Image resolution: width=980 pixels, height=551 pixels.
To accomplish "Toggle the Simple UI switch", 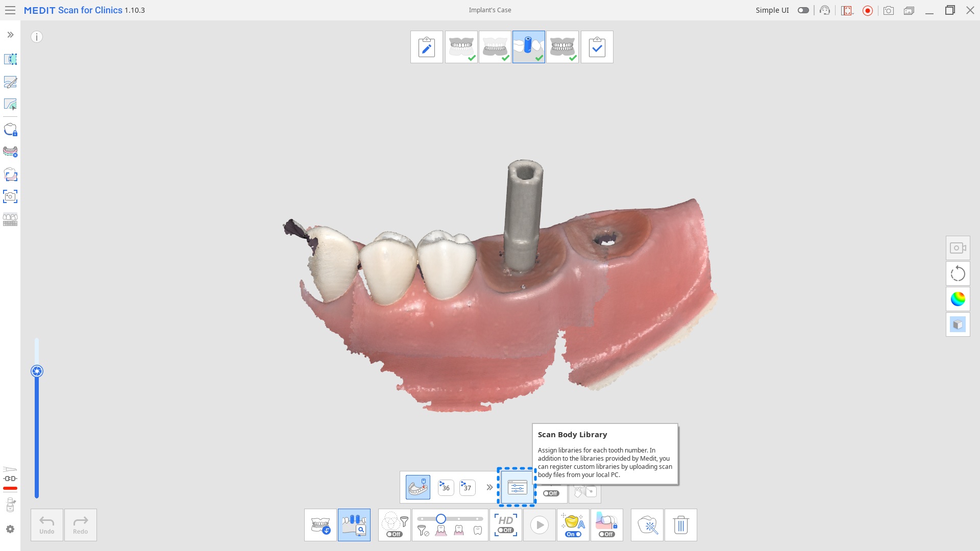I will pos(803,10).
